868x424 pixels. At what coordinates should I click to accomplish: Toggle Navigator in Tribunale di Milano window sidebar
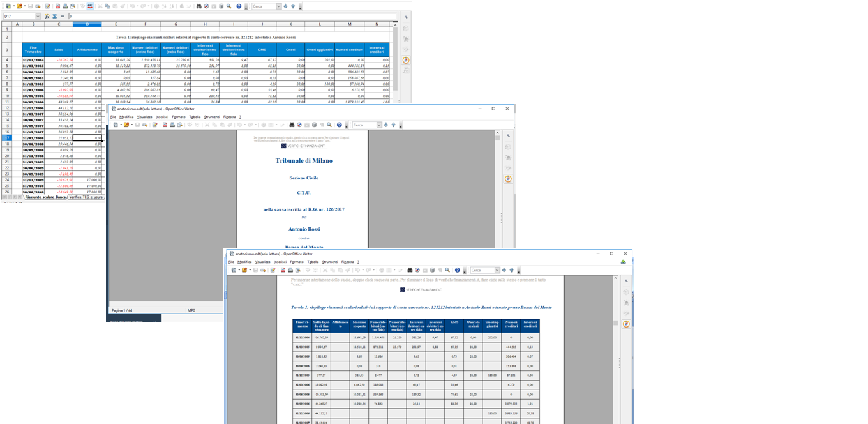click(508, 179)
